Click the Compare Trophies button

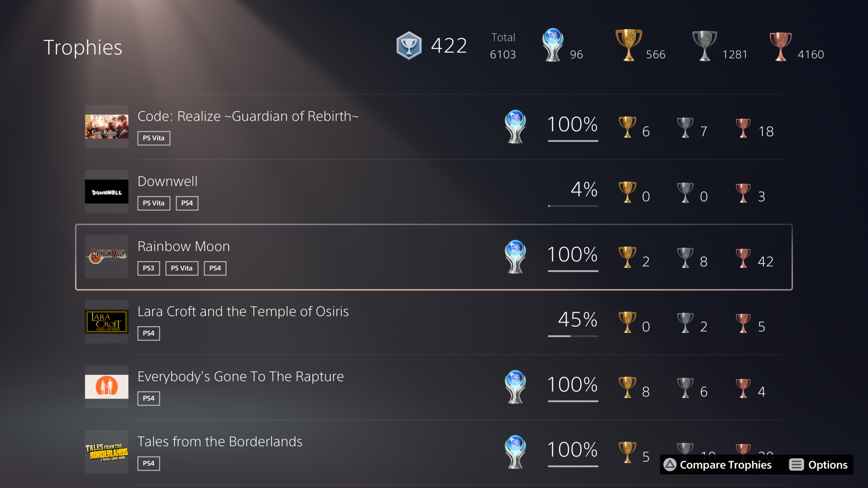click(x=718, y=465)
